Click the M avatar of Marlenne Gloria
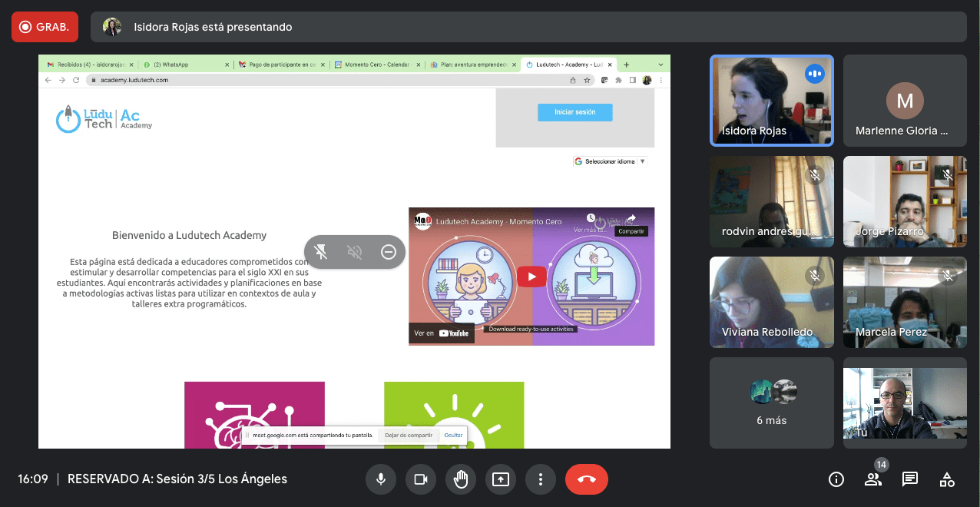This screenshot has height=507, width=980. point(905,100)
